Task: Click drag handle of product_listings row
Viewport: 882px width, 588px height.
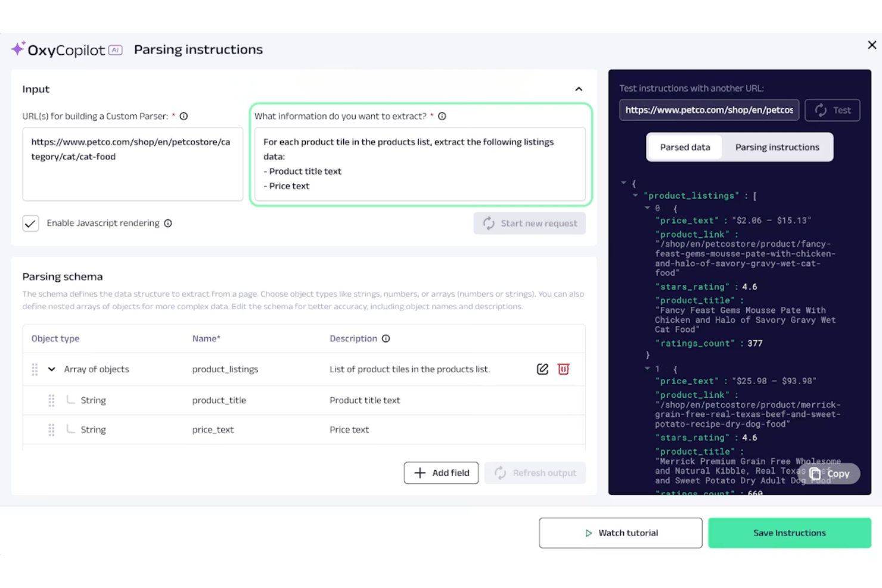Action: pyautogui.click(x=35, y=369)
